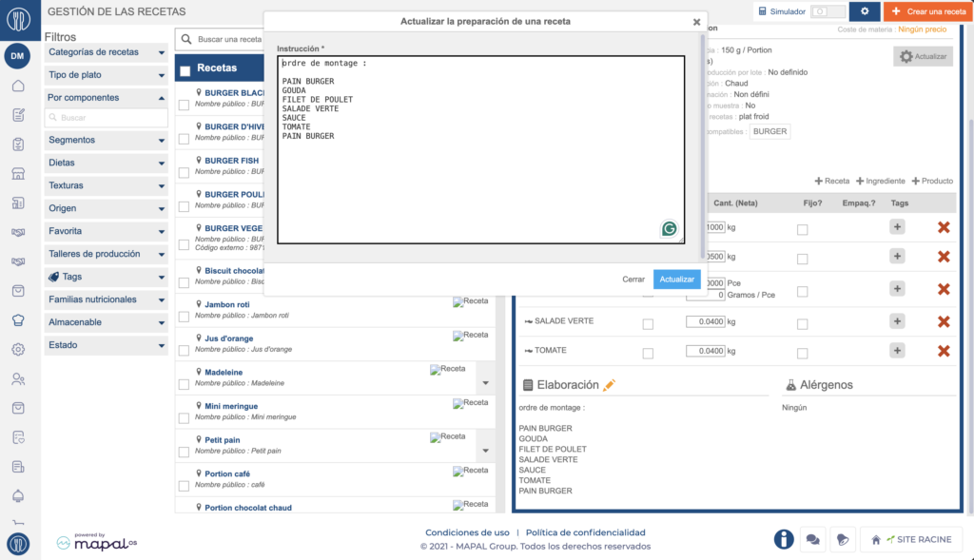The width and height of the screenshot is (974, 560).
Task: Click the blue Actualizar button in dialog
Action: [676, 280]
